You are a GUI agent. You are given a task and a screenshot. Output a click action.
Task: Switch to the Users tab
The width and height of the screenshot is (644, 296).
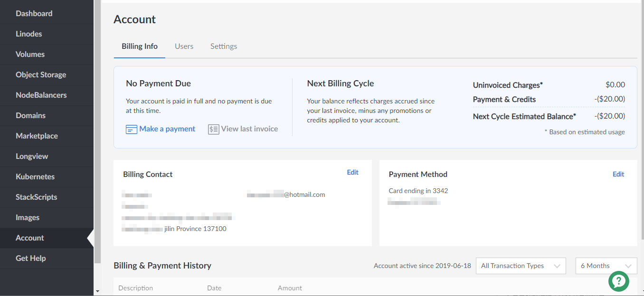(x=184, y=46)
